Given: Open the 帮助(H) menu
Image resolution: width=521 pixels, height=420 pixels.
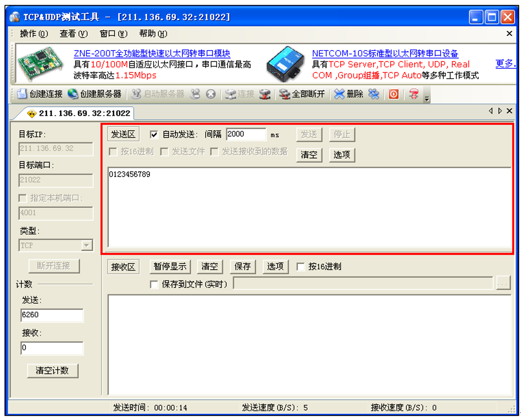Looking at the screenshot, I should (153, 34).
